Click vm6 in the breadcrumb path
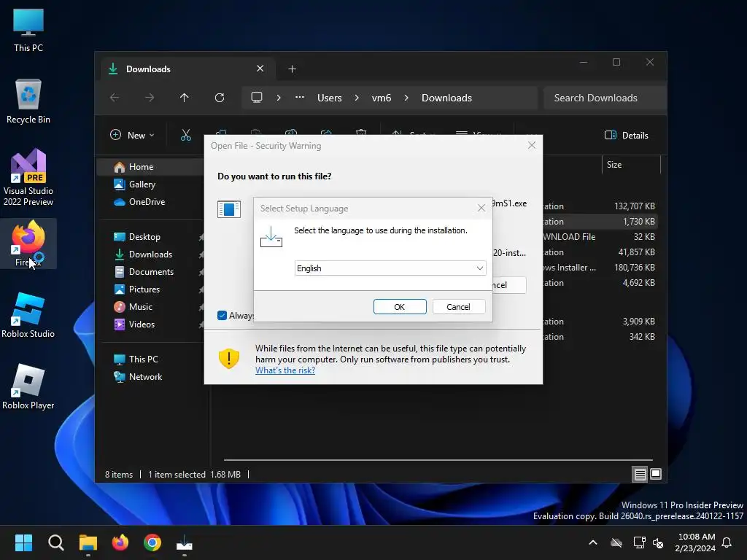 point(382,98)
